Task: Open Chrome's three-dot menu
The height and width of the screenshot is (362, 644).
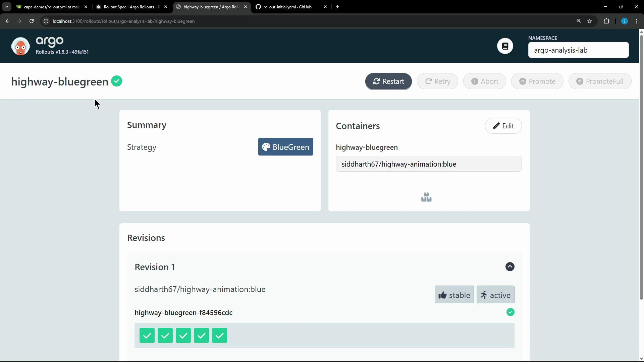Action: tap(636, 21)
